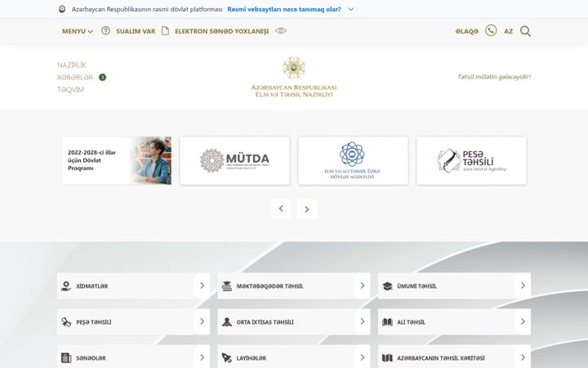This screenshot has width=588, height=368.
Task: Open the search magnifier icon
Action: tap(525, 31)
